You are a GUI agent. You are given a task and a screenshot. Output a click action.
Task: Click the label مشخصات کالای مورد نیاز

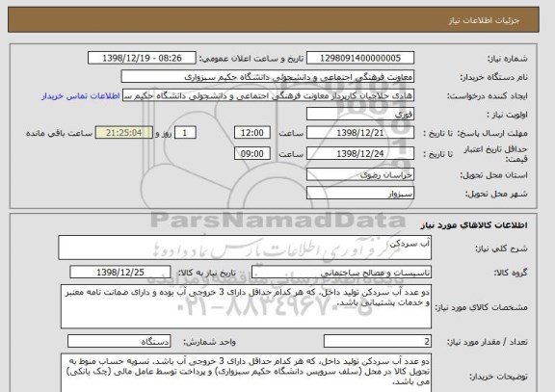482,307
